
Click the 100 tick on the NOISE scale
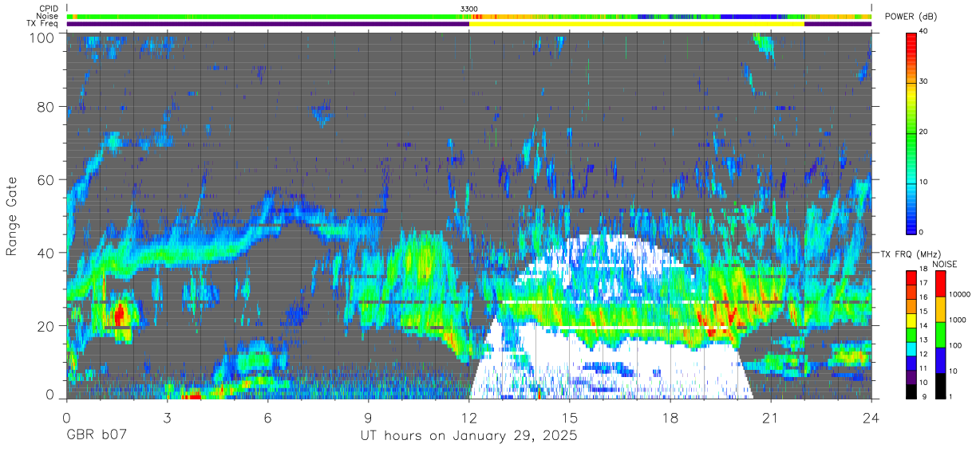coord(954,346)
